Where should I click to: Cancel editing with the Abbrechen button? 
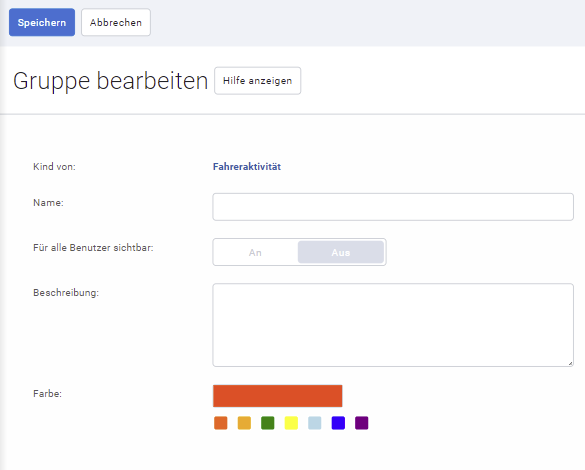click(x=116, y=22)
